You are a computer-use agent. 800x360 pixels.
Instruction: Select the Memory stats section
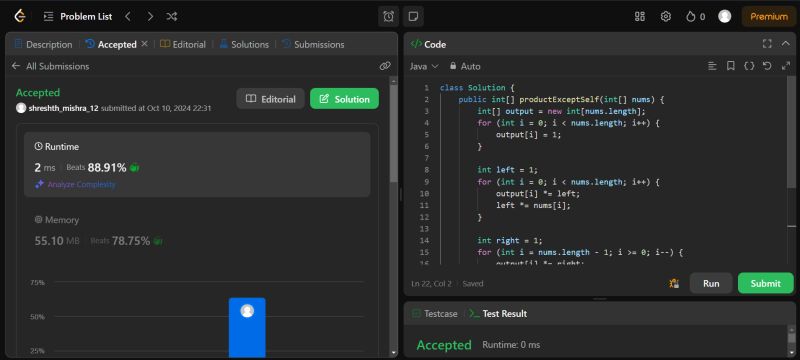pos(197,231)
